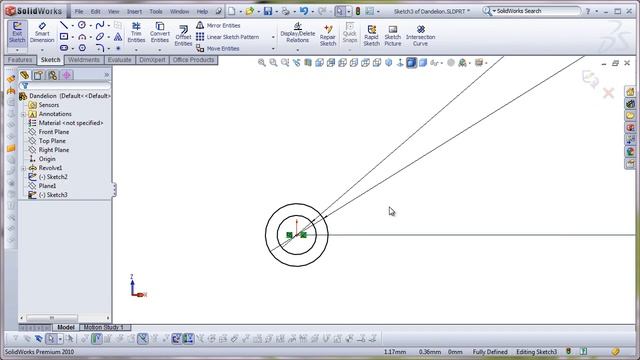Click the New document icon
Screen dimensions: 640x360
pyautogui.click(x=231, y=11)
